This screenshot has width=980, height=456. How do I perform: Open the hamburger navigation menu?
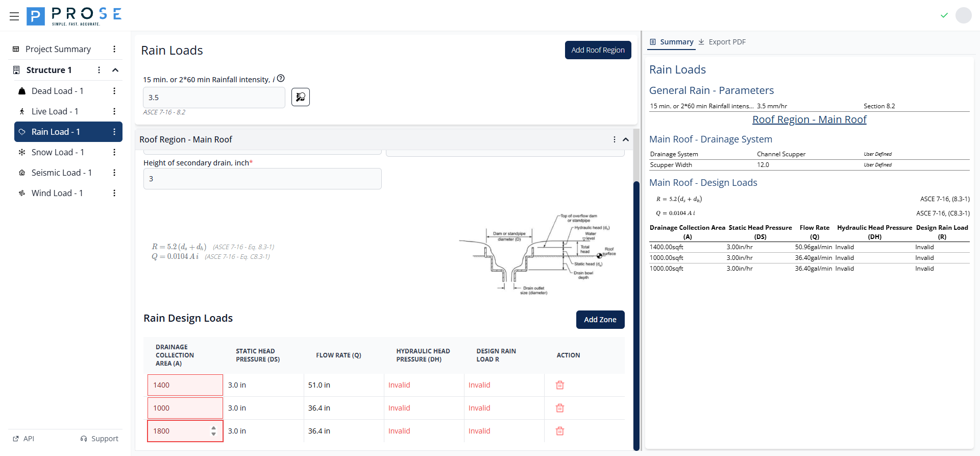14,16
